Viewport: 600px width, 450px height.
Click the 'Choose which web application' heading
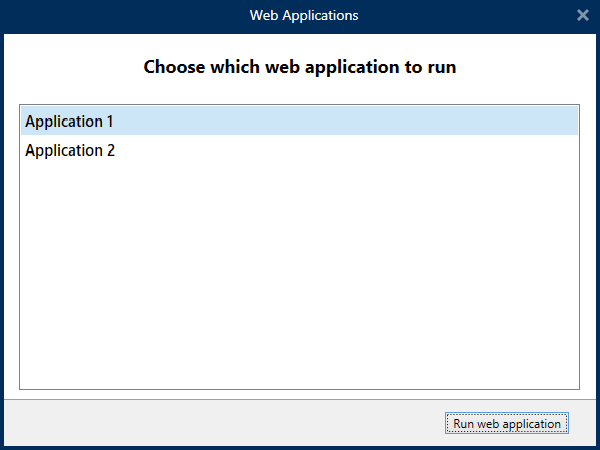300,68
